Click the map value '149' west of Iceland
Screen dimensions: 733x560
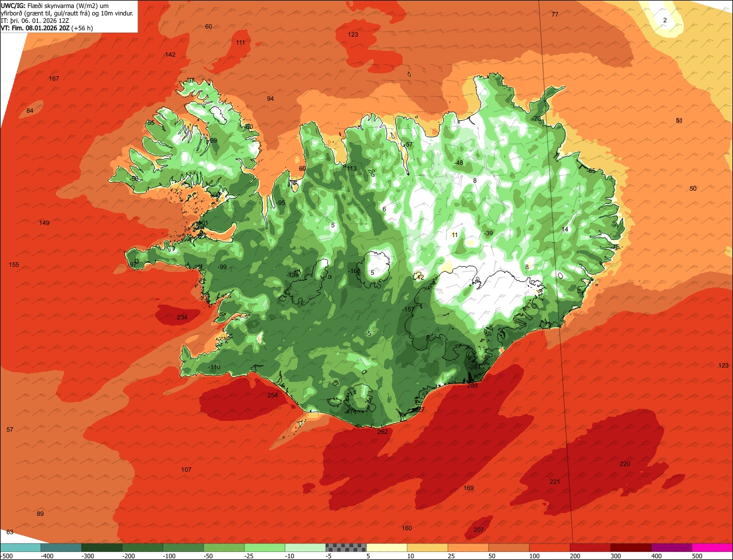click(x=44, y=223)
